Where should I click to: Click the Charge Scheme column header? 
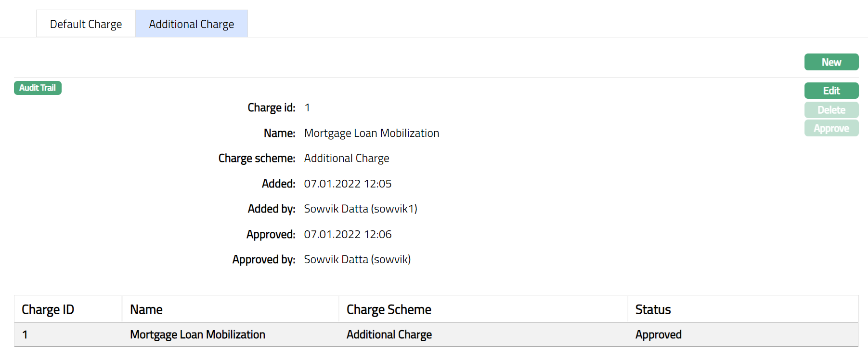point(389,309)
